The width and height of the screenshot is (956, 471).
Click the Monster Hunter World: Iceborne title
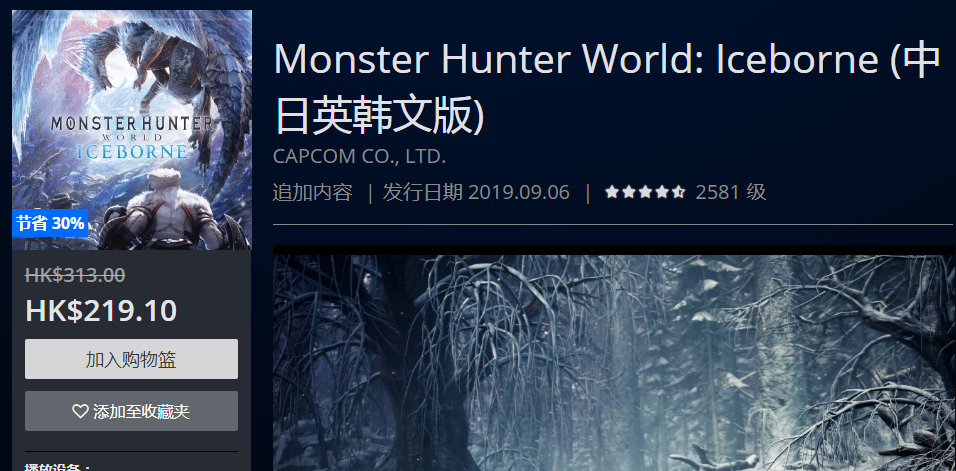click(607, 85)
